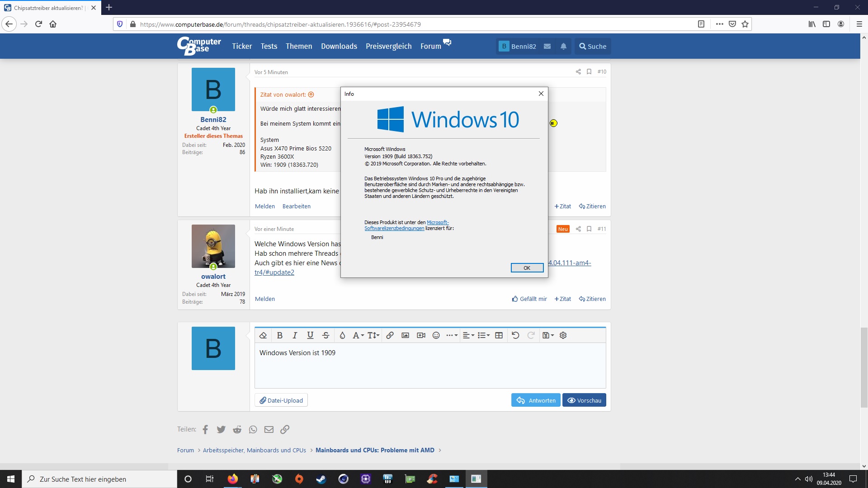Click into the reply text field
868x488 pixels.
coord(429,368)
